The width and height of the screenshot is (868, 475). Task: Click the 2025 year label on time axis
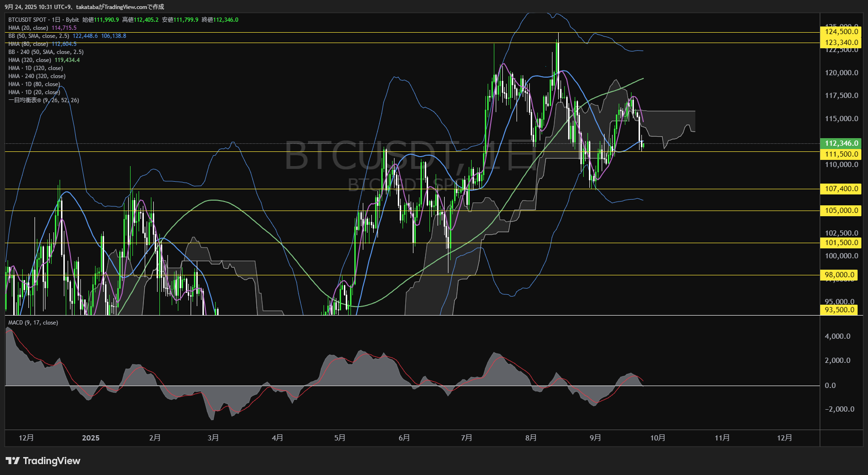pos(91,438)
